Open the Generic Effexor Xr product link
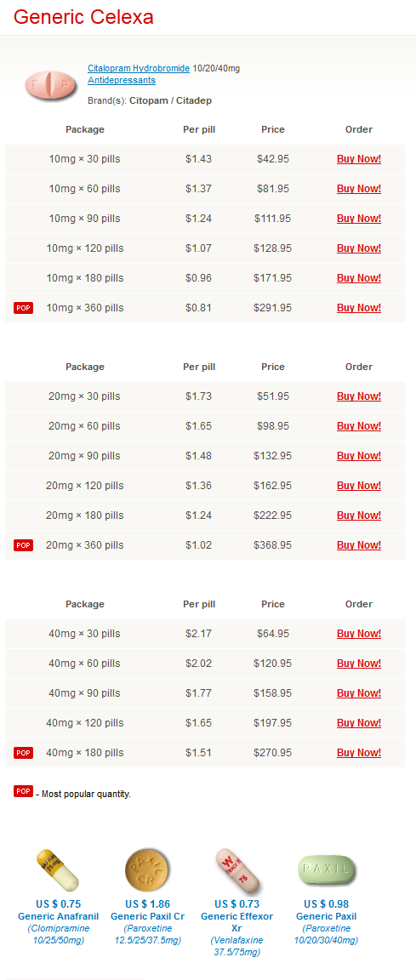This screenshot has width=416, height=980. 236,922
